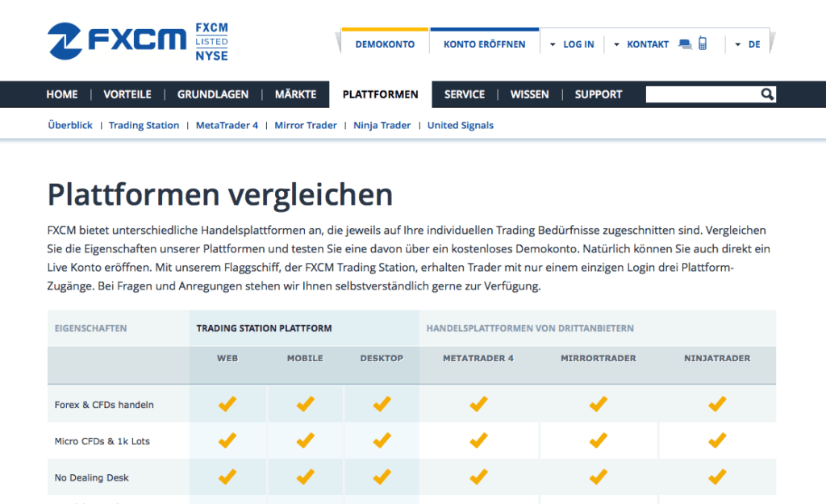826x504 pixels.
Task: Click the Micro CFDs & 1k Lots label
Action: pos(102,441)
